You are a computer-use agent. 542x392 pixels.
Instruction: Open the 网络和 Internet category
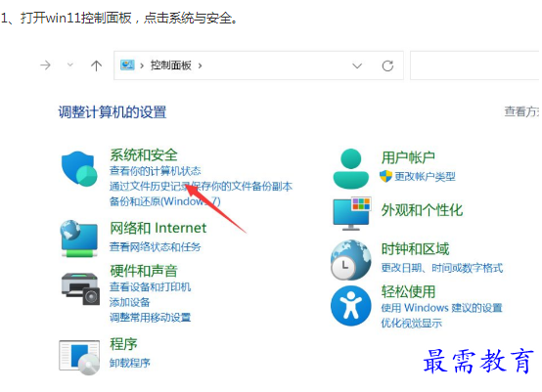coord(158,228)
